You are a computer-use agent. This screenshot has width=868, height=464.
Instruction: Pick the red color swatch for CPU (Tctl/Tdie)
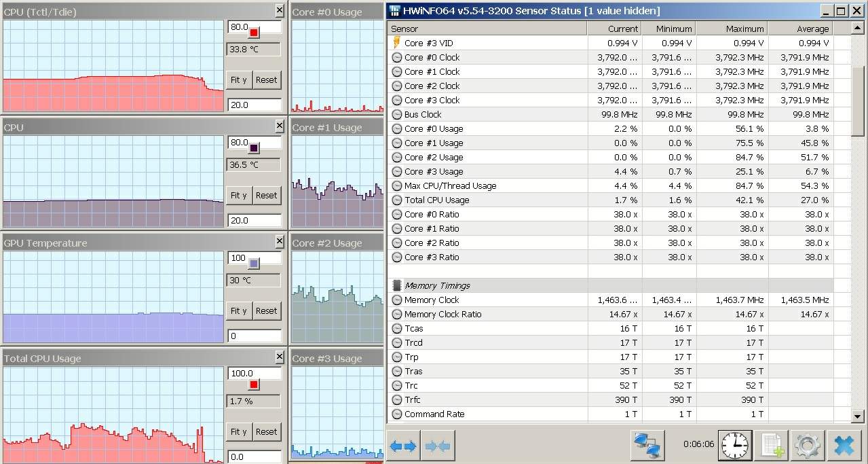pyautogui.click(x=254, y=32)
